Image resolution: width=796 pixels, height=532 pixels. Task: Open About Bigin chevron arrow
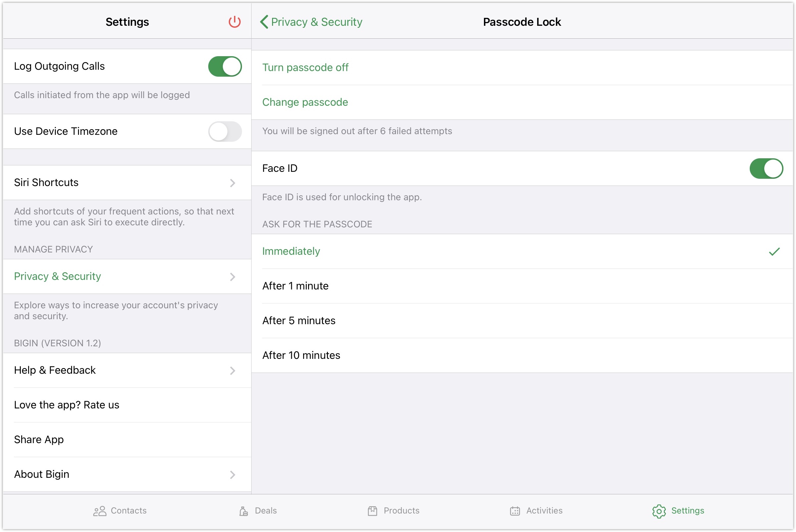232,474
